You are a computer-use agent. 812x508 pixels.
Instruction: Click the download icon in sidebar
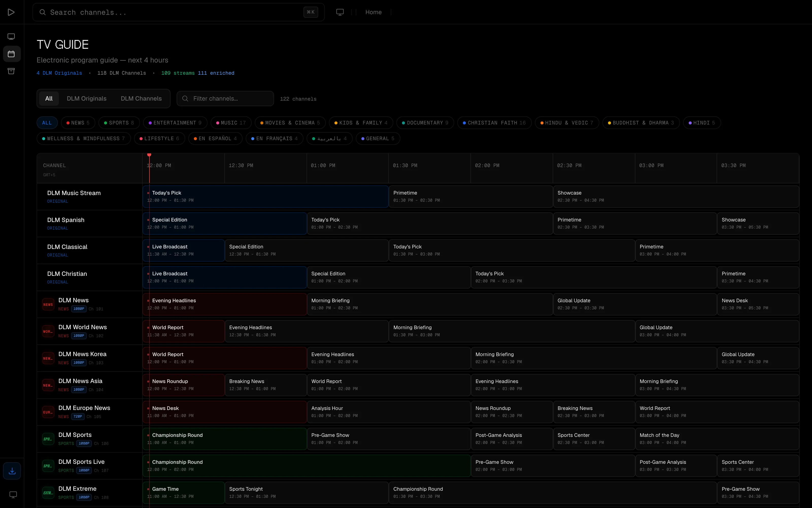tap(12, 471)
